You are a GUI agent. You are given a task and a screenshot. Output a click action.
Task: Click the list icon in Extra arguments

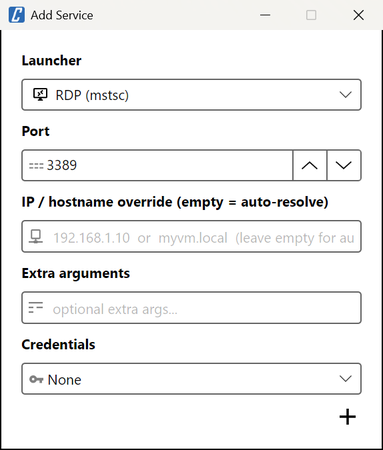coord(36,307)
